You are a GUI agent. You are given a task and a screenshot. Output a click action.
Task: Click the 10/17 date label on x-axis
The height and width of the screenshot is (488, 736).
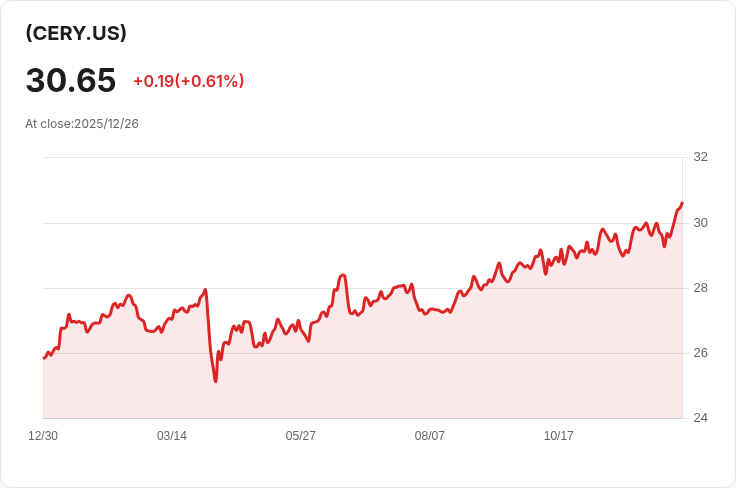click(x=559, y=436)
